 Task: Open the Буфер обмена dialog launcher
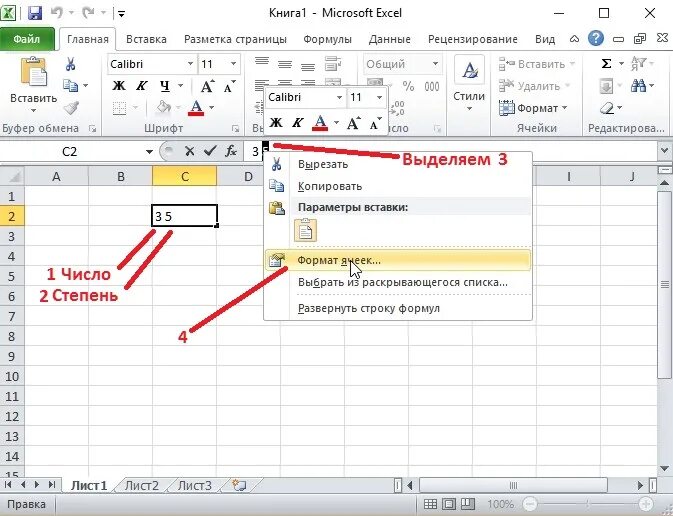click(x=92, y=128)
